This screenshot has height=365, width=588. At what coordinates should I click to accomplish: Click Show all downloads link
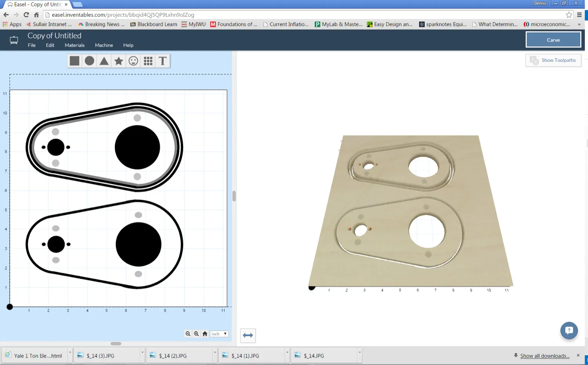(x=545, y=356)
